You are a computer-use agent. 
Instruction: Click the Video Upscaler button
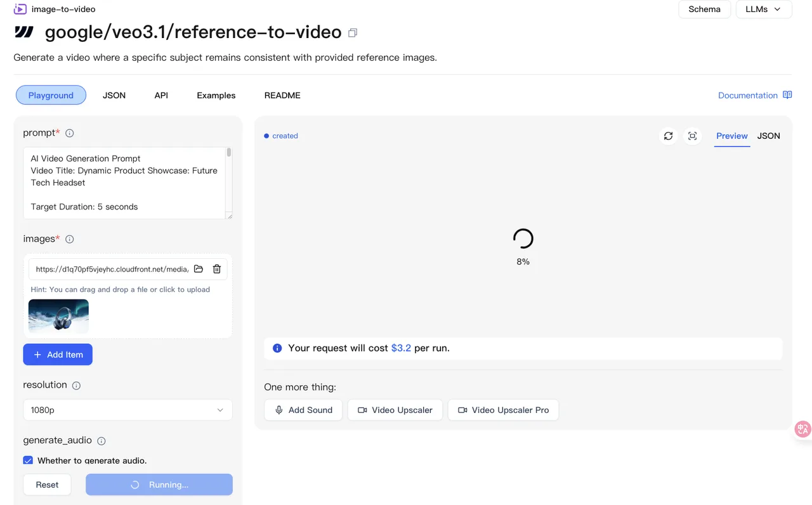pos(395,410)
